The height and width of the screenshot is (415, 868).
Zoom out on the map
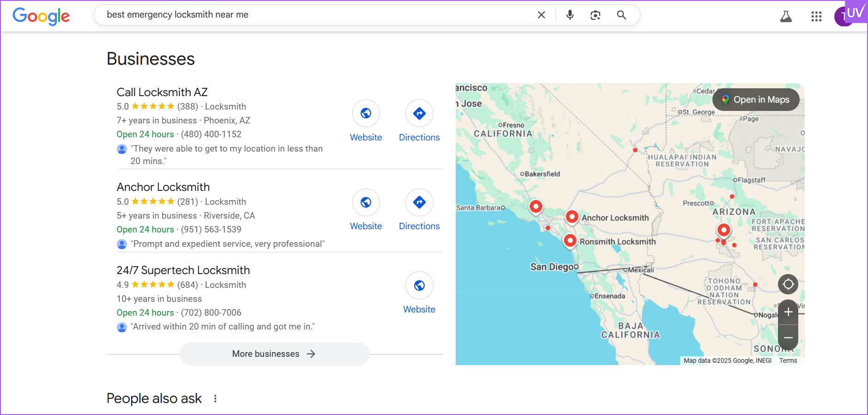pyautogui.click(x=788, y=338)
